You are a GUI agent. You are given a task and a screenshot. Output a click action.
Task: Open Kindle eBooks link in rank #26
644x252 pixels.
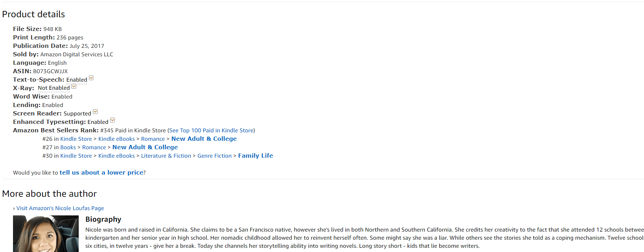(117, 139)
